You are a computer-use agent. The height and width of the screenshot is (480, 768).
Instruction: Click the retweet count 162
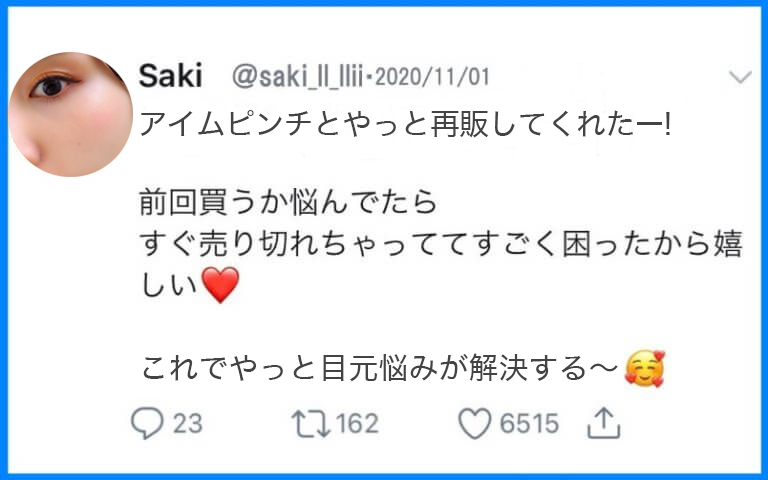click(x=357, y=424)
